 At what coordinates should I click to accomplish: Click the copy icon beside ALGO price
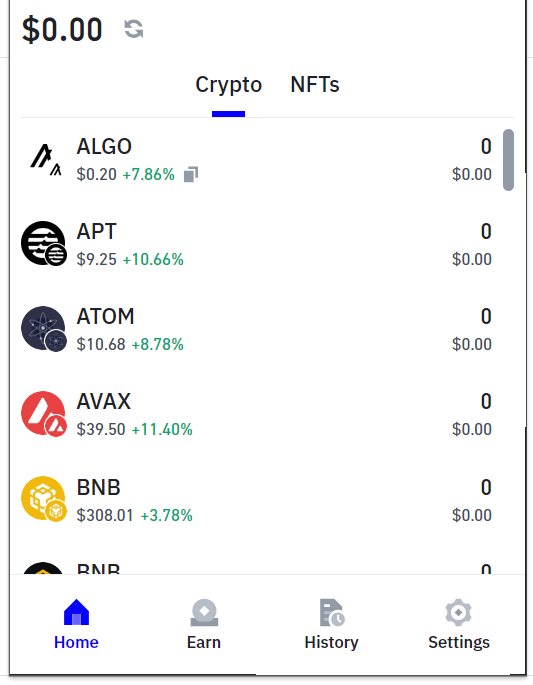click(191, 174)
